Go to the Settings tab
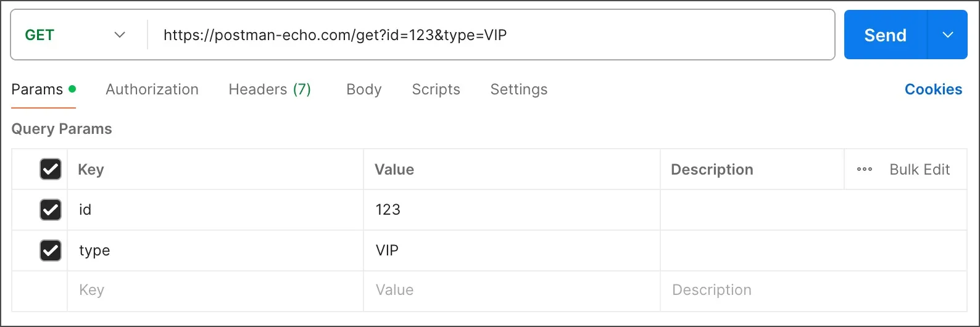This screenshot has height=327, width=980. [519, 89]
